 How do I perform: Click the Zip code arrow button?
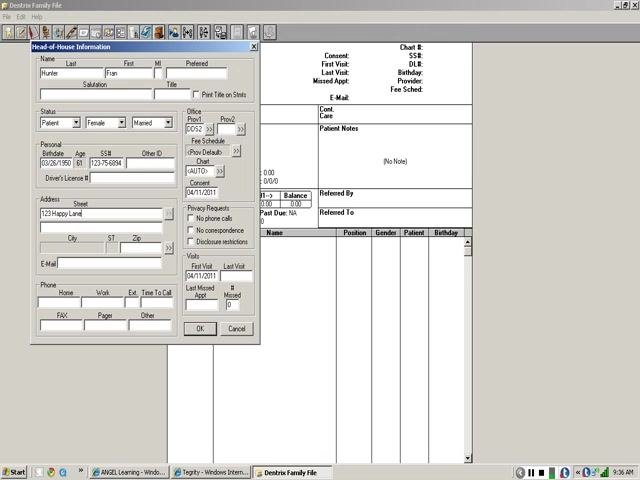(x=169, y=248)
